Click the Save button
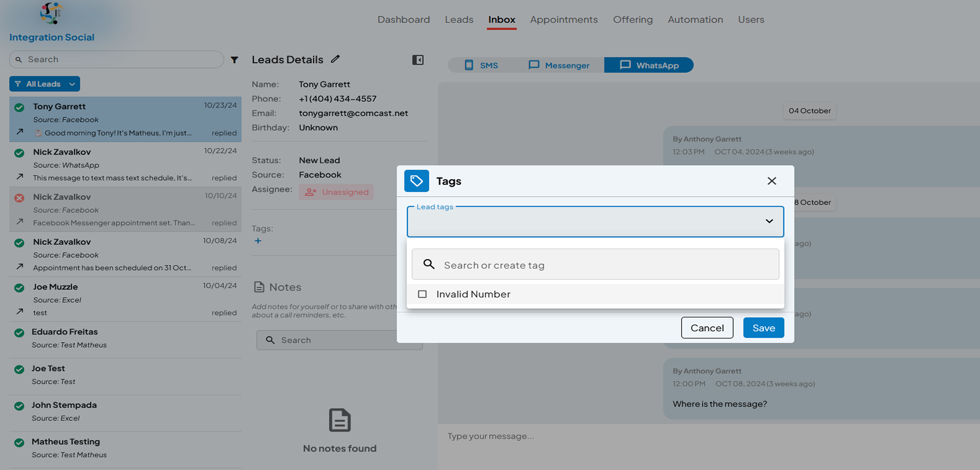 coord(764,328)
